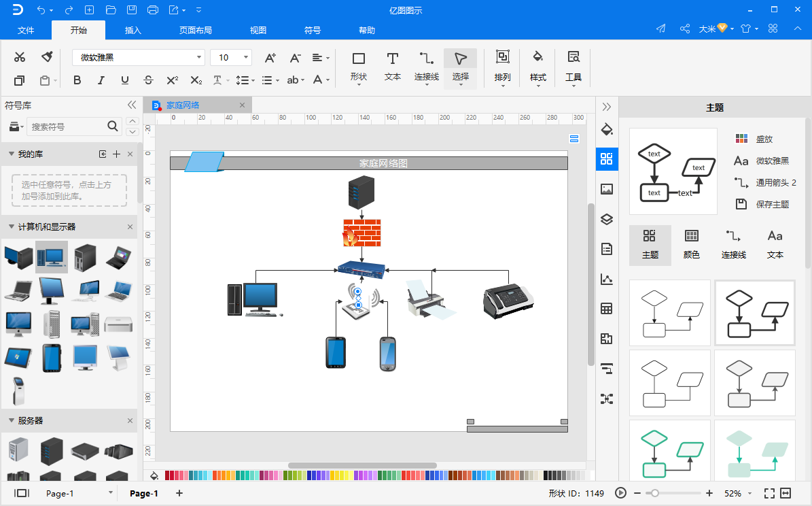Open the text alignment dropdown
This screenshot has width=812, height=506.
pyautogui.click(x=321, y=58)
